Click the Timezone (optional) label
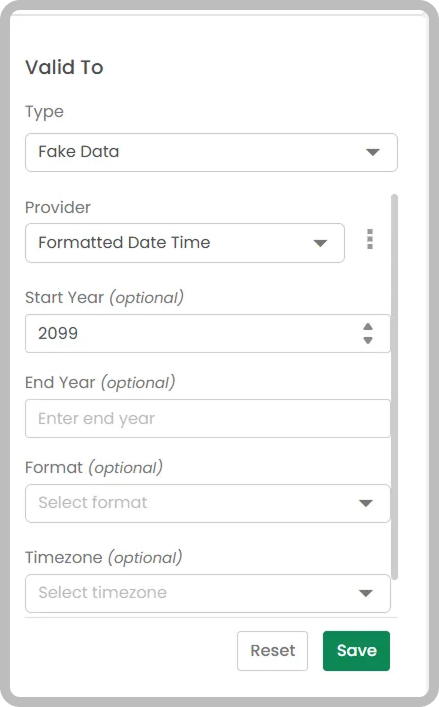The image size is (439, 707). (104, 558)
